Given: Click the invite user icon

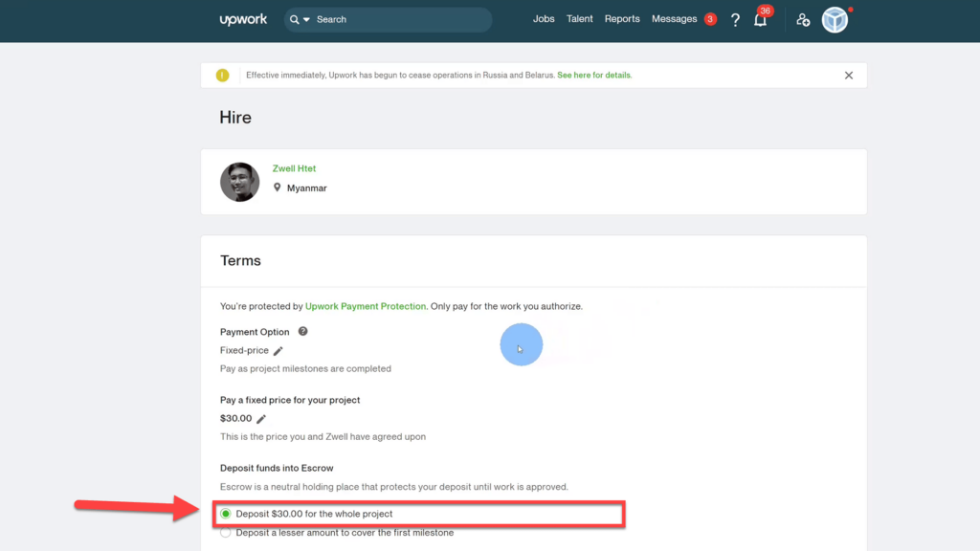Looking at the screenshot, I should click(803, 20).
